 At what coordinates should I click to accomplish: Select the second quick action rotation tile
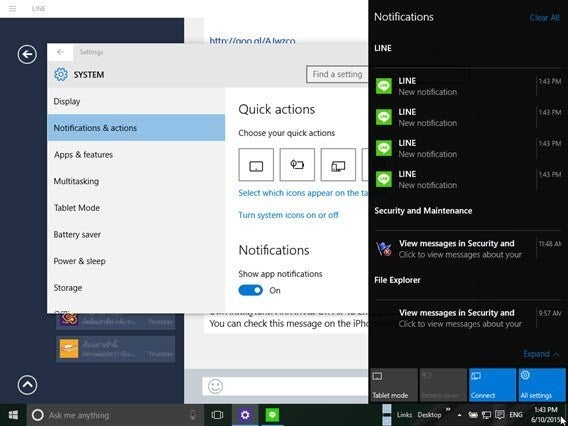point(297,164)
